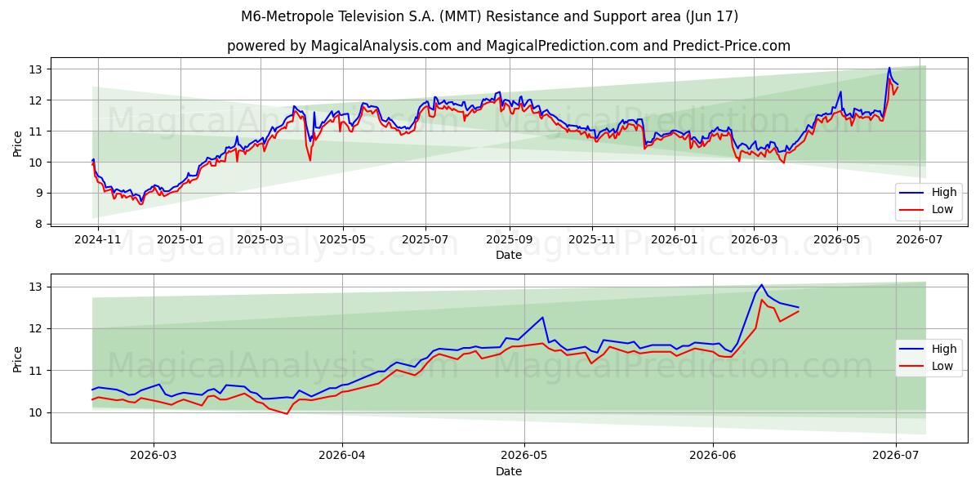Screen dimensions: 980x490
Task: Click the '2024-11' x-axis label on top chart
Action: (x=98, y=240)
